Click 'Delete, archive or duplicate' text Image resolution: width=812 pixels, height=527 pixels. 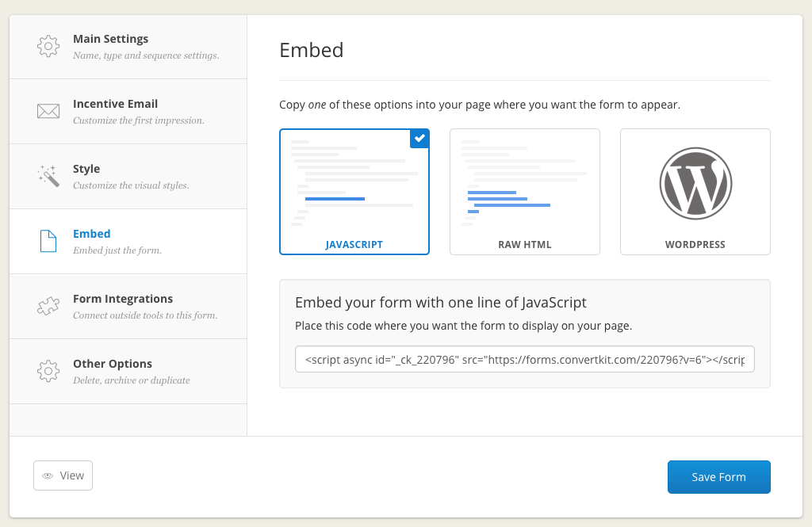coord(132,380)
